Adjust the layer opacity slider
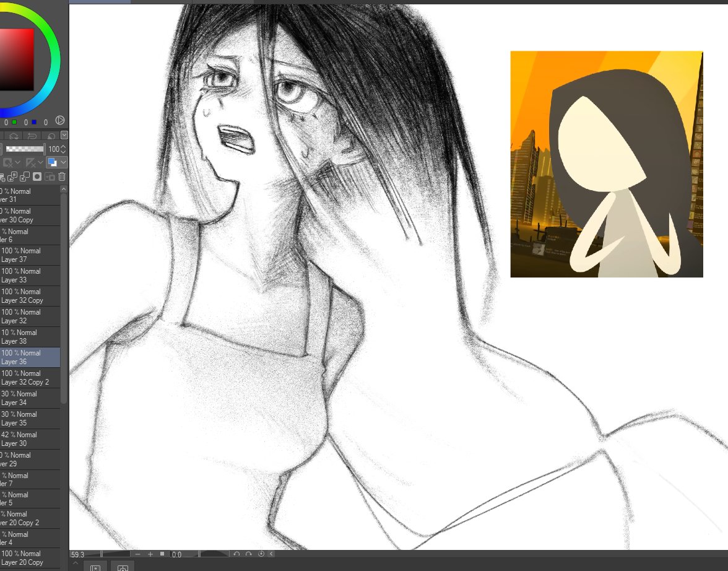Image resolution: width=728 pixels, height=571 pixels. [25, 149]
